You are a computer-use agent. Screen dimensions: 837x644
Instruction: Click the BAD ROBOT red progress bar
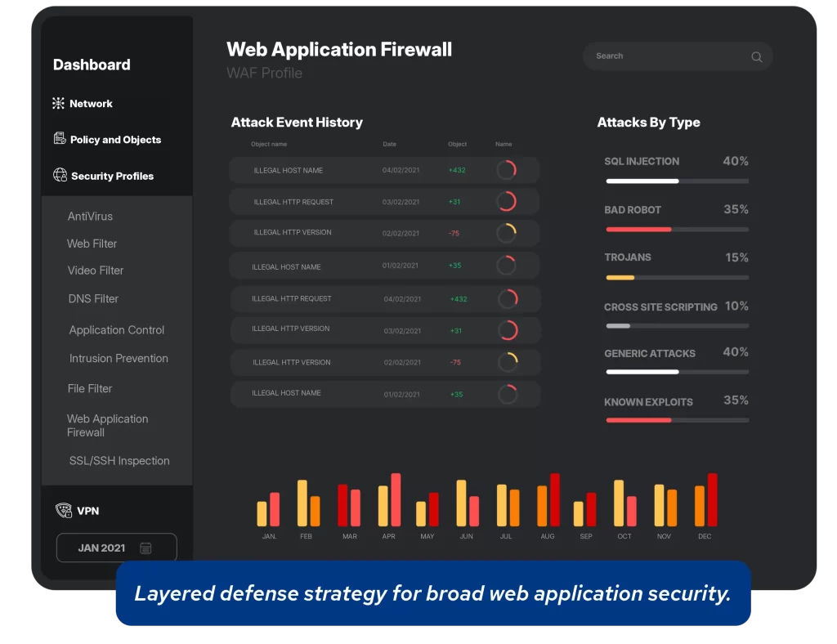638,230
